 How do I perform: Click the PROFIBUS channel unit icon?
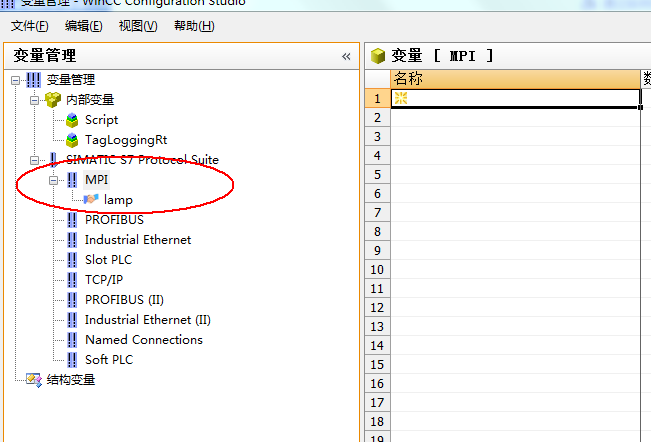[72, 220]
